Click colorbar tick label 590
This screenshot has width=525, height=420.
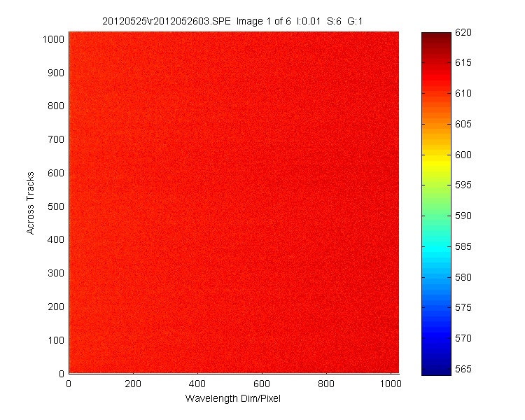click(x=463, y=216)
